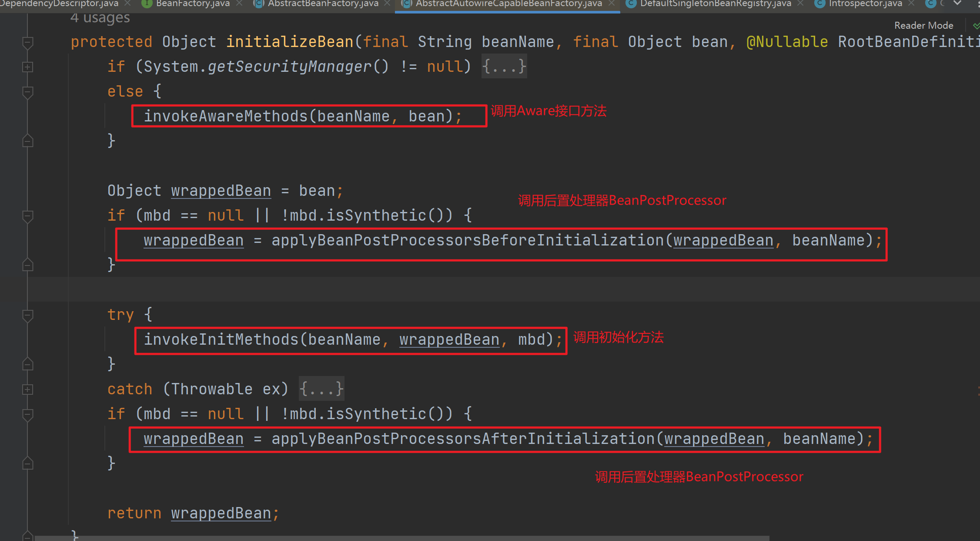
Task: Select AbstractAutowireCapableBeanFactory.java tab
Action: coord(508,3)
